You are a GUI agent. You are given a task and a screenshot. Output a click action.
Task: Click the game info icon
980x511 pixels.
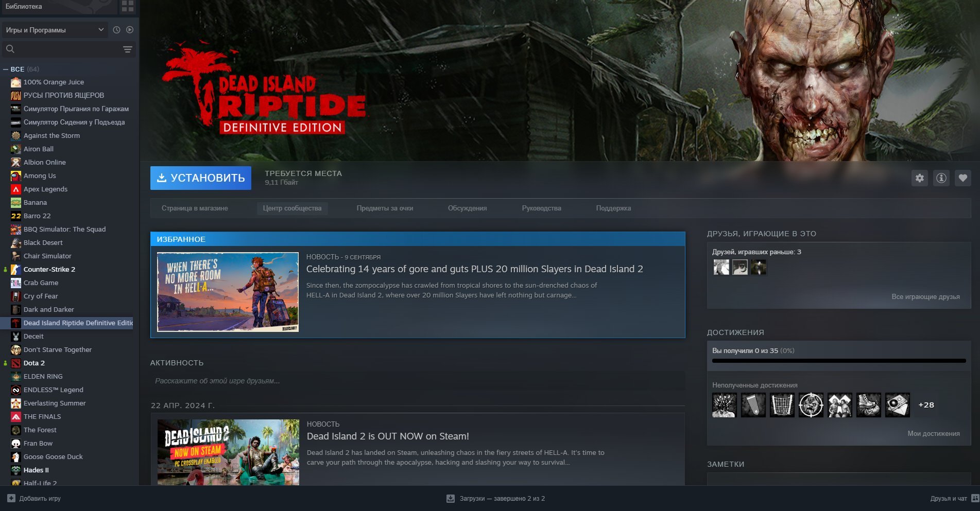pyautogui.click(x=941, y=178)
